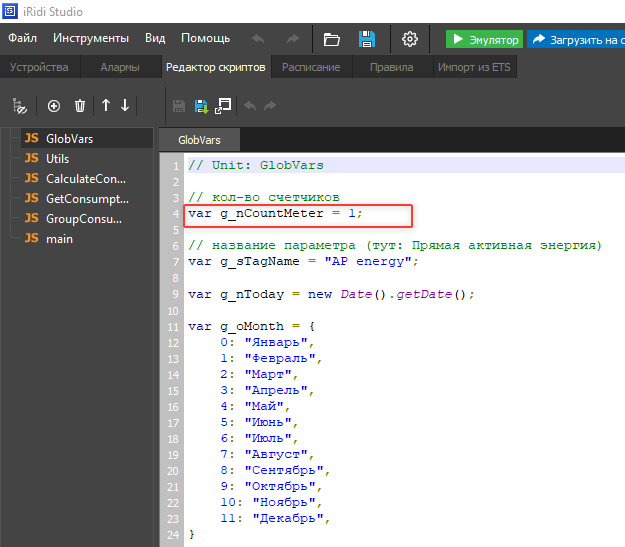Open the Инструменты menu
The height and width of the screenshot is (547, 625).
coord(91,39)
